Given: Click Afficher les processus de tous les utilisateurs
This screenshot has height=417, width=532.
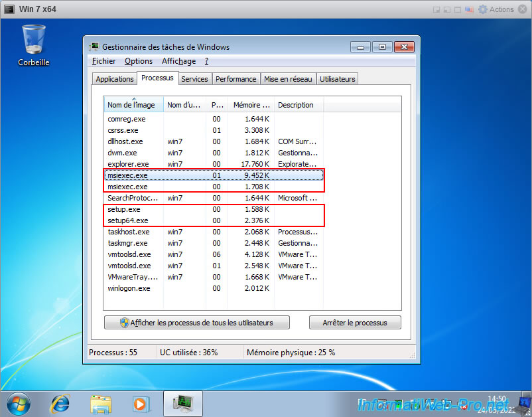Looking at the screenshot, I should coord(197,323).
